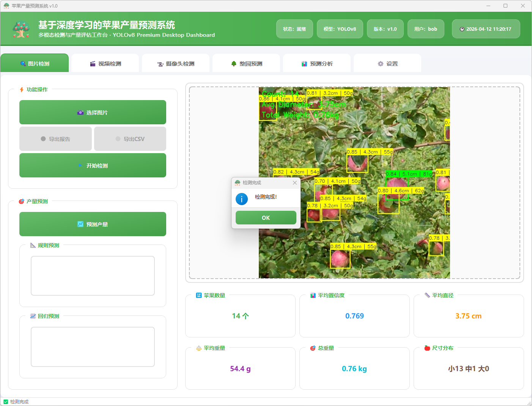The width and height of the screenshot is (532, 406).
Task: Click the 导出报告 button
Action: point(55,139)
